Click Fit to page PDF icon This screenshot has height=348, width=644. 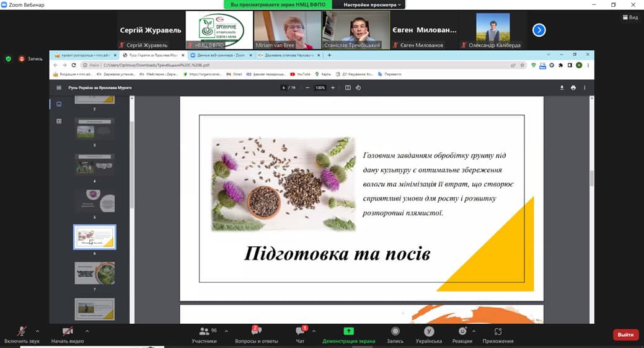348,87
